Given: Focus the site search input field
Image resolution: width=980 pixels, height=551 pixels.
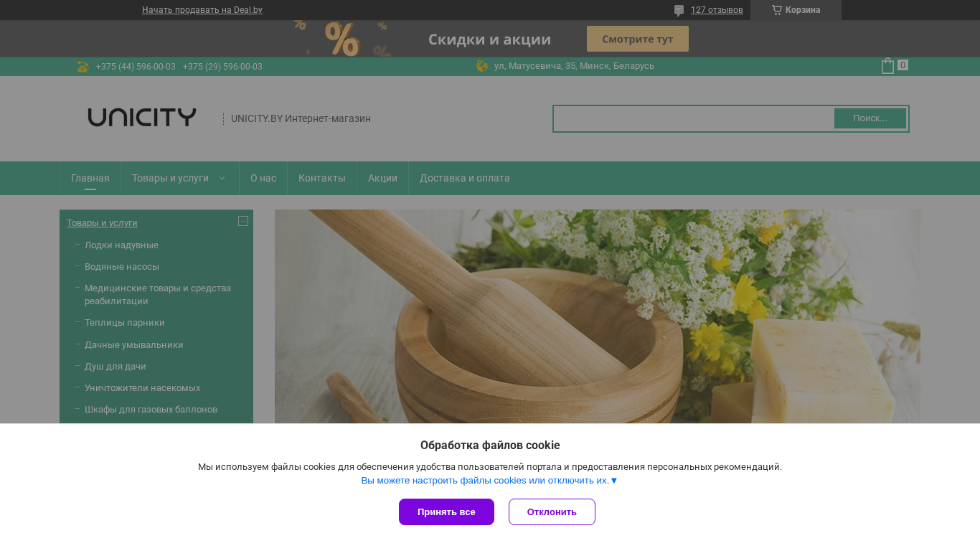Looking at the screenshot, I should click(694, 118).
